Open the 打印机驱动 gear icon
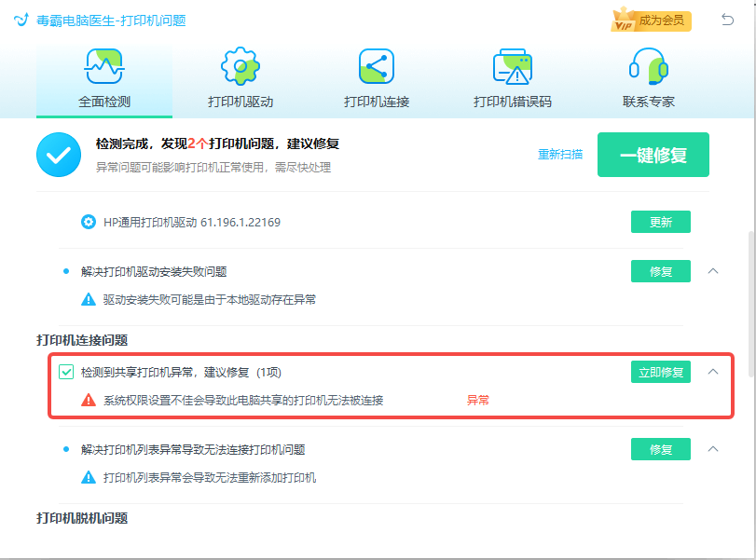The image size is (756, 560). point(241,66)
